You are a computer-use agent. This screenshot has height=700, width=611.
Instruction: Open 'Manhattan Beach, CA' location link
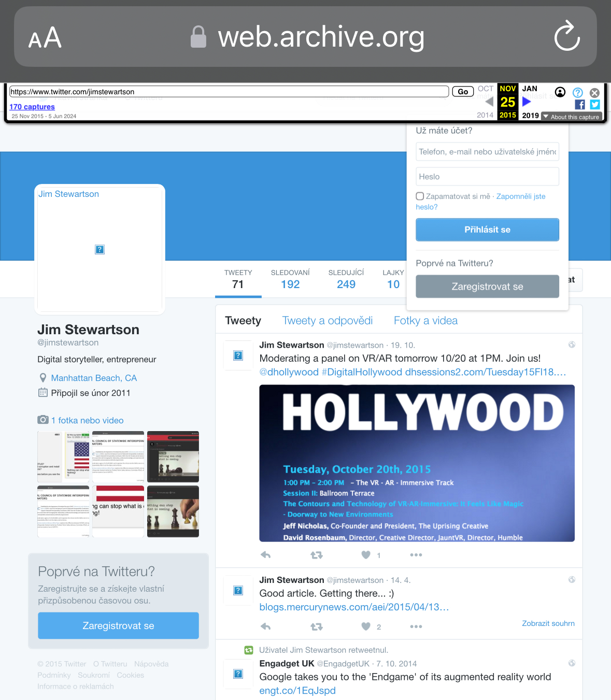tap(94, 378)
